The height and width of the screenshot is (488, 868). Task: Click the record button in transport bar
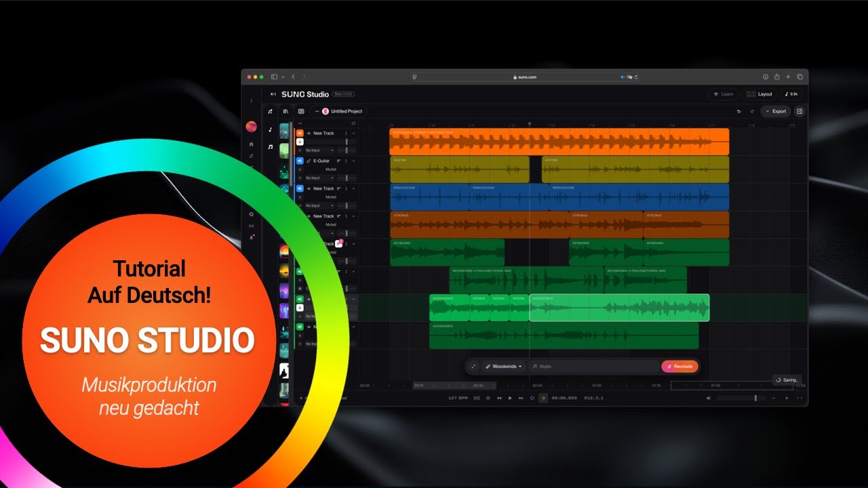pos(488,398)
